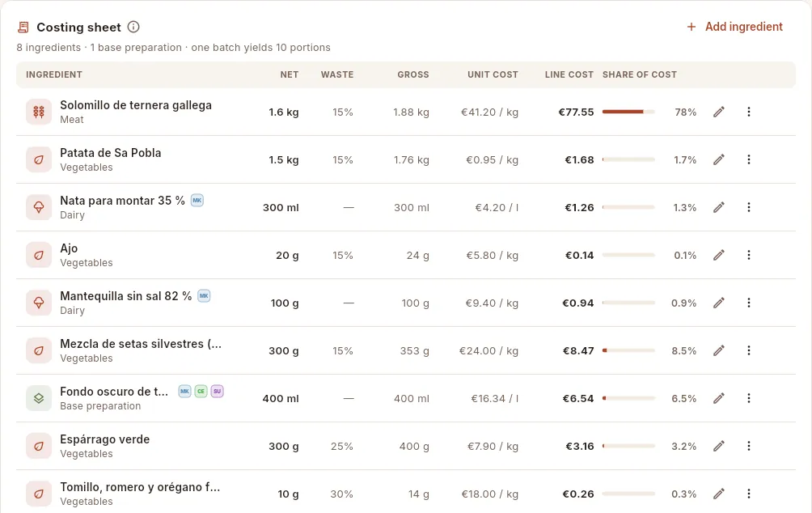Viewport: 812px width, 513px height.
Task: Click the €77.55 line cost value
Action: [576, 112]
